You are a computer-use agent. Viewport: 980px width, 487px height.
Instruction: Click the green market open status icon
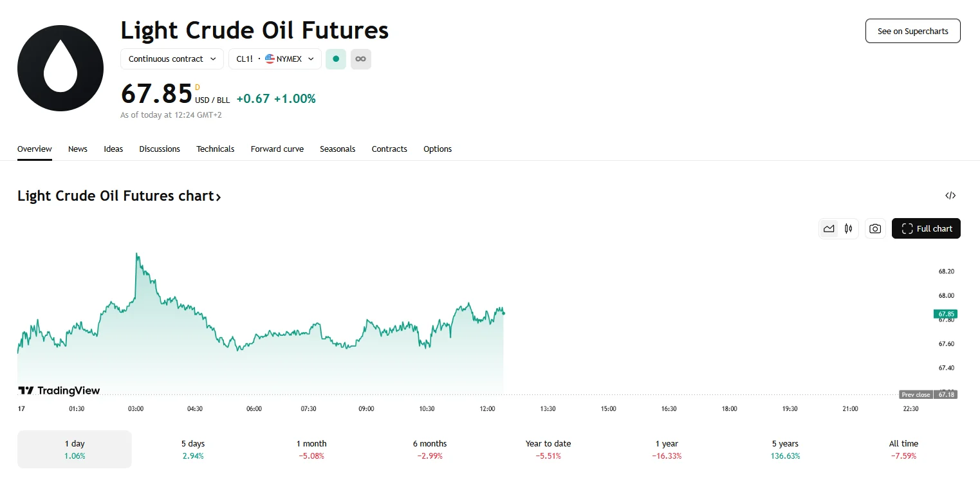pyautogui.click(x=336, y=59)
